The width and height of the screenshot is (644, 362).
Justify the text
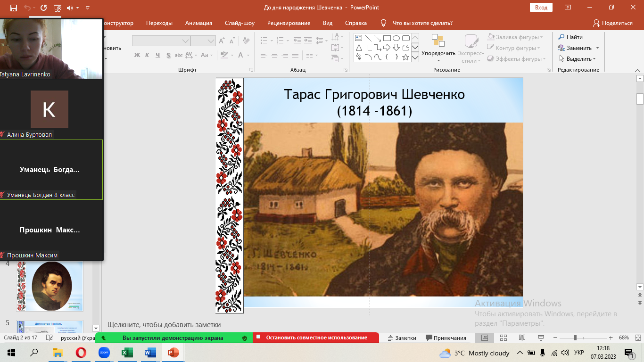click(x=294, y=55)
